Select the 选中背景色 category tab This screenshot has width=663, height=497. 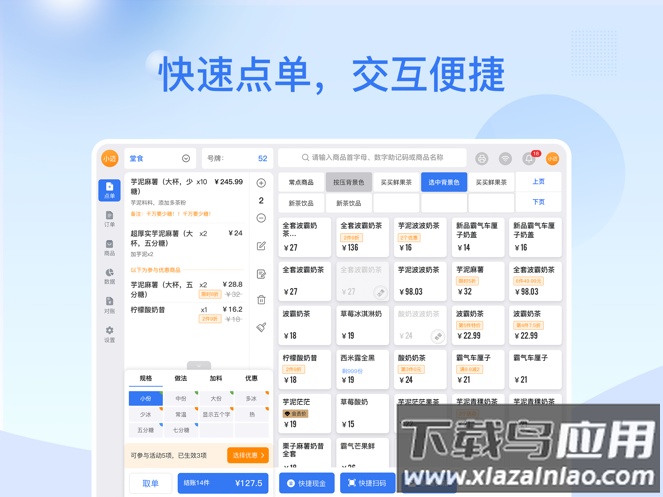pos(444,182)
